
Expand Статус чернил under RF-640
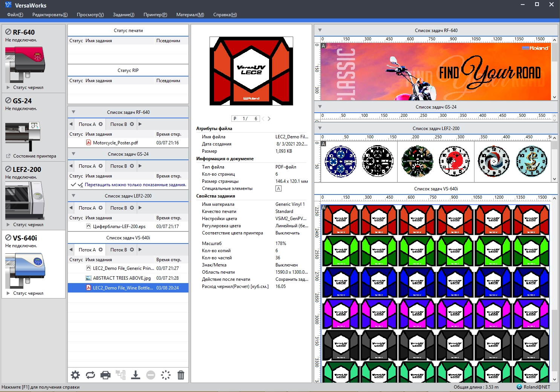point(8,87)
